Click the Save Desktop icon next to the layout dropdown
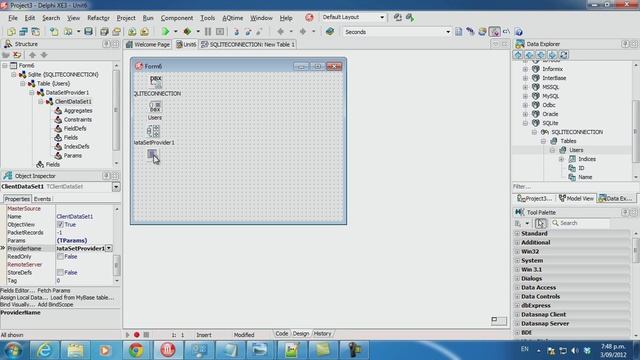 pyautogui.click(x=398, y=17)
